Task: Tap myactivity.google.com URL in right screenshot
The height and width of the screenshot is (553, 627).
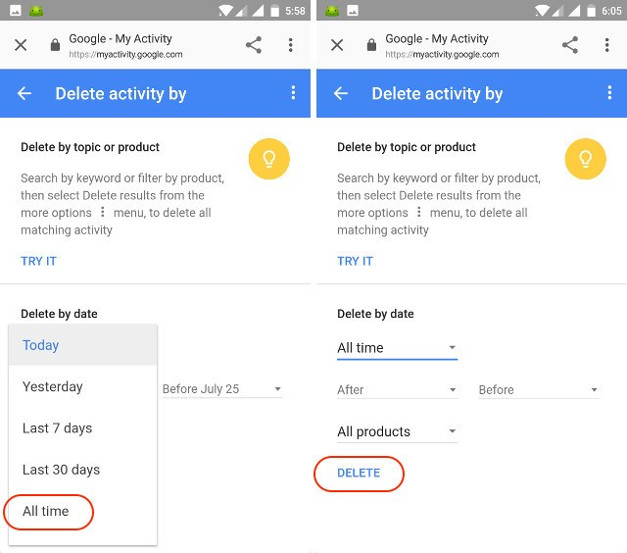Action: (442, 54)
